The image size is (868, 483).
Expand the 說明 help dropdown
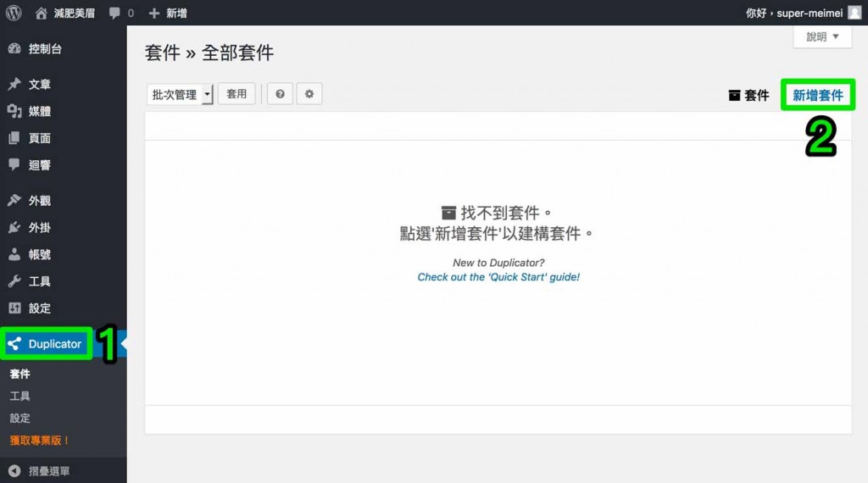coord(822,36)
